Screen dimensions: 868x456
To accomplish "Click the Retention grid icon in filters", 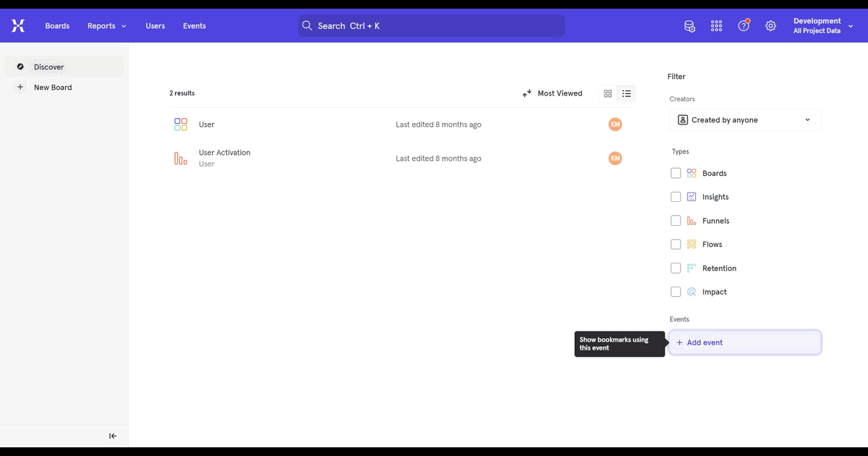I will (692, 268).
